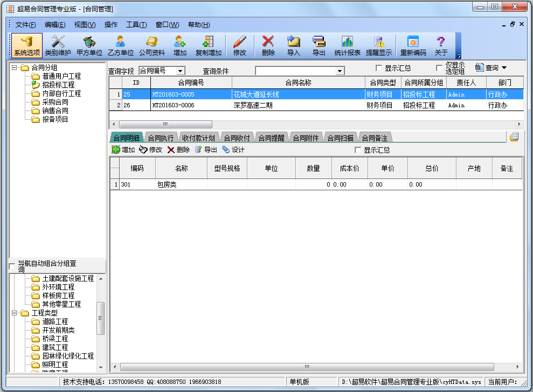Screen dimensions: 533x392
Task: Select the 园林绿化绿化工程 tree item
Action: point(68,356)
